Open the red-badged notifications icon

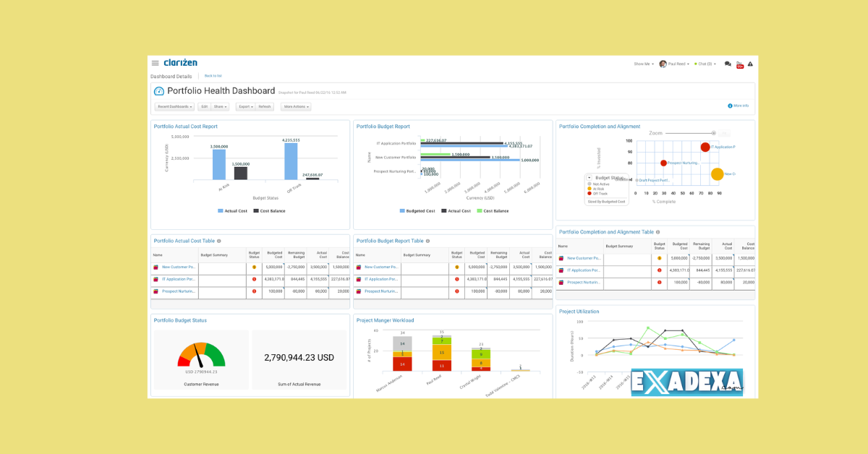point(739,64)
